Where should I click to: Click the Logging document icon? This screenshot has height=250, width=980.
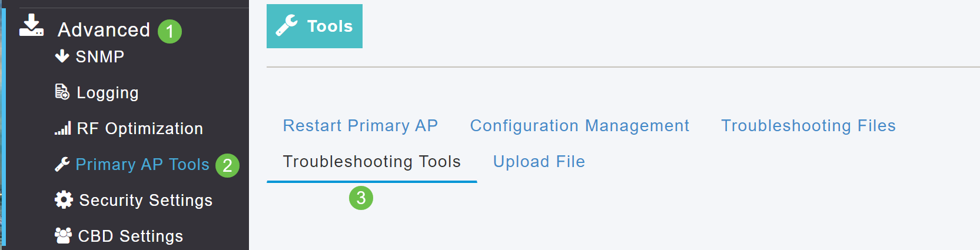(62, 92)
